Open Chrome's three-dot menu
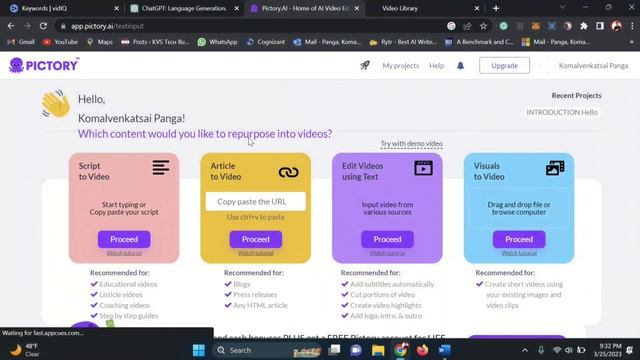The width and height of the screenshot is (640, 360). 632,26
